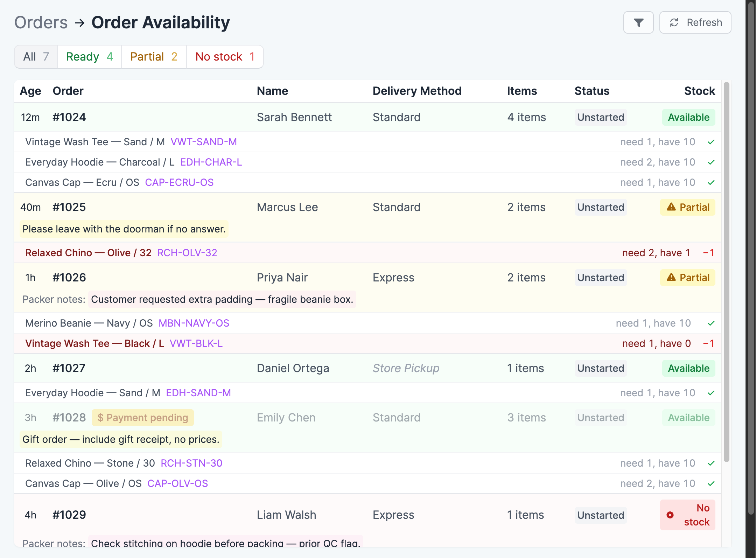Click the Partial warning badge for Priya Nair
Image resolution: width=756 pixels, height=558 pixels.
pyautogui.click(x=687, y=278)
